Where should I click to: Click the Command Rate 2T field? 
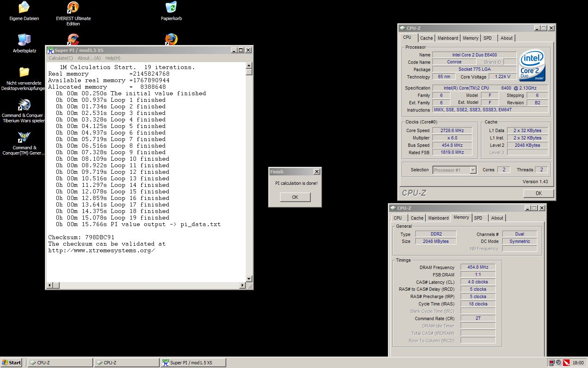click(478, 318)
